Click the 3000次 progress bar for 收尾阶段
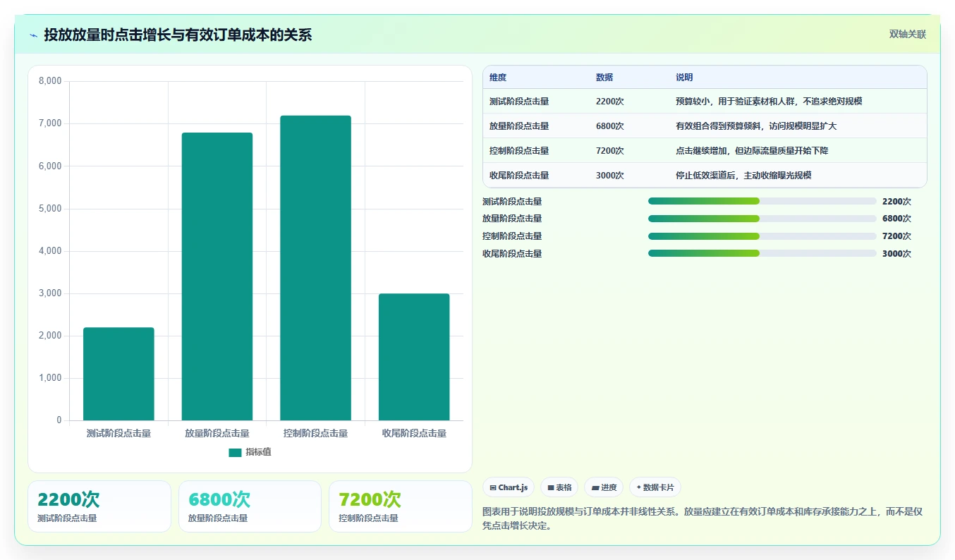Viewport: 955px width, 560px height. [762, 253]
